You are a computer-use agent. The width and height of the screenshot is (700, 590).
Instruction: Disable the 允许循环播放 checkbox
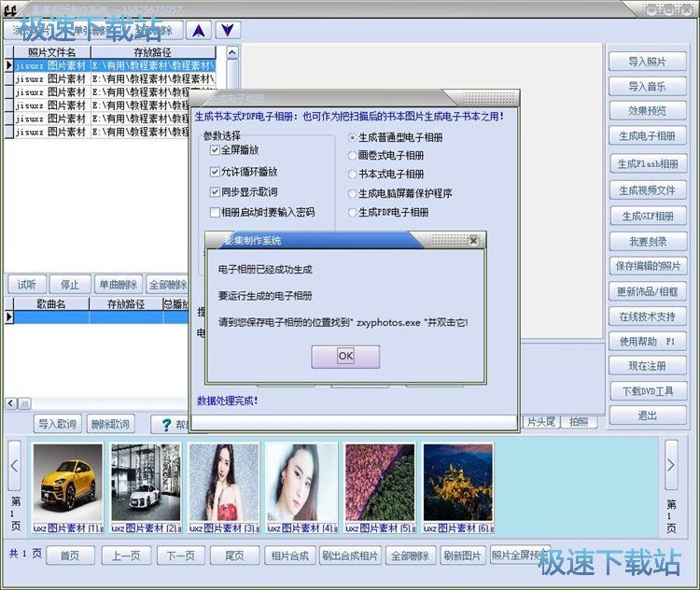[x=215, y=172]
